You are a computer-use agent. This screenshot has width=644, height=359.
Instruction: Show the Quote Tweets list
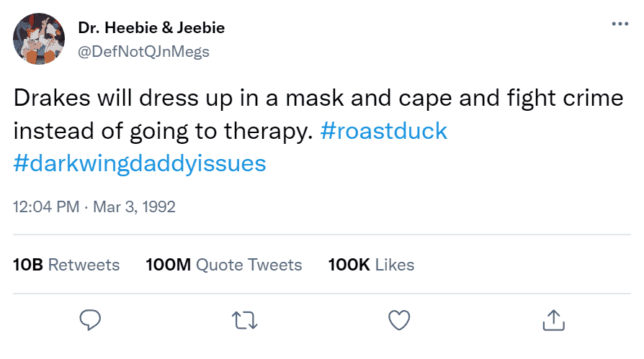[x=249, y=265]
